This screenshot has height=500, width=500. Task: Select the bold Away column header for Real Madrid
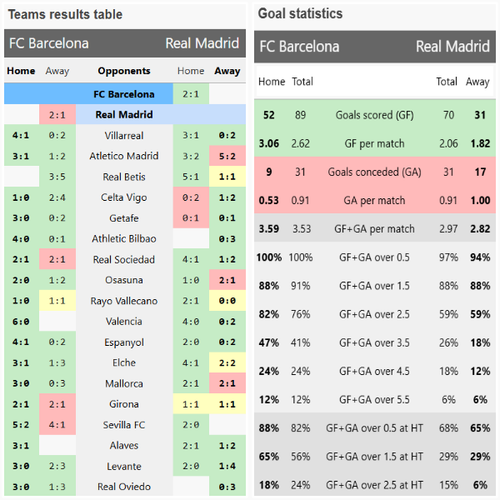[227, 71]
